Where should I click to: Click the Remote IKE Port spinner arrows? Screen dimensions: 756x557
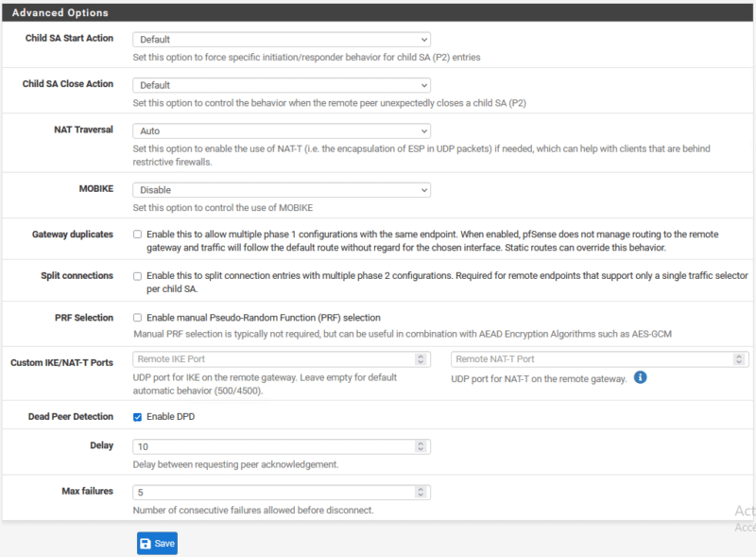[421, 359]
